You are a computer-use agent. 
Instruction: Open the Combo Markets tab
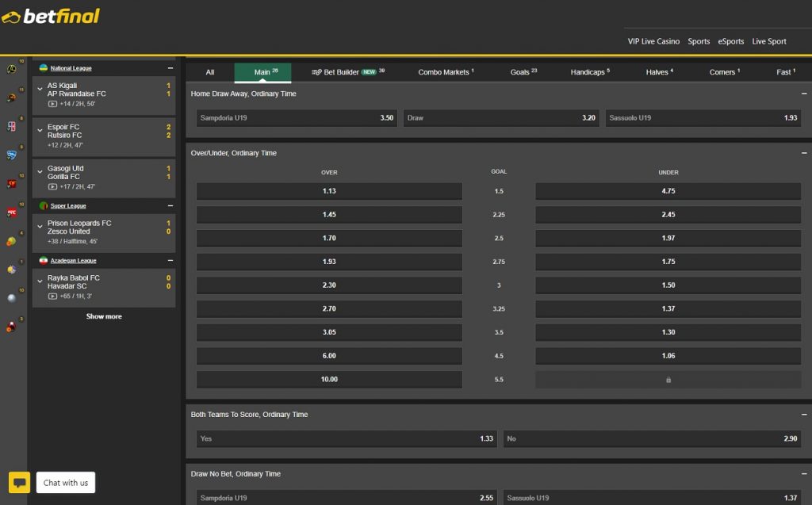[446, 72]
